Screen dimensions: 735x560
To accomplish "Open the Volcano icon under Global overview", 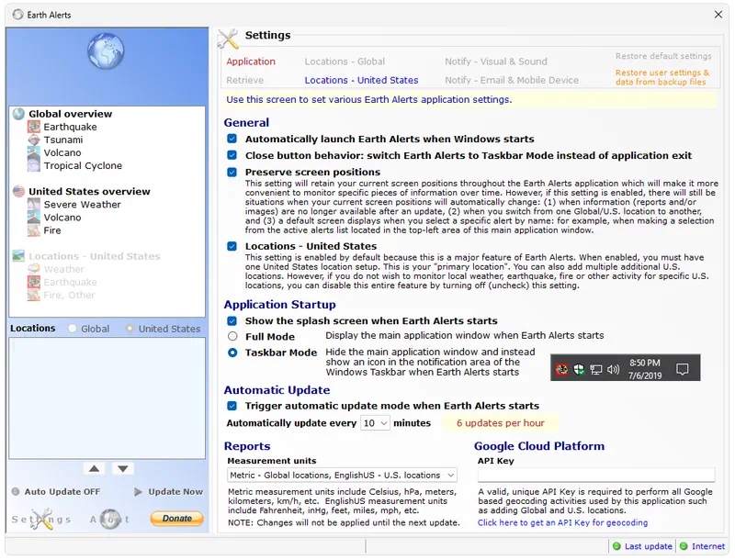I will (34, 152).
